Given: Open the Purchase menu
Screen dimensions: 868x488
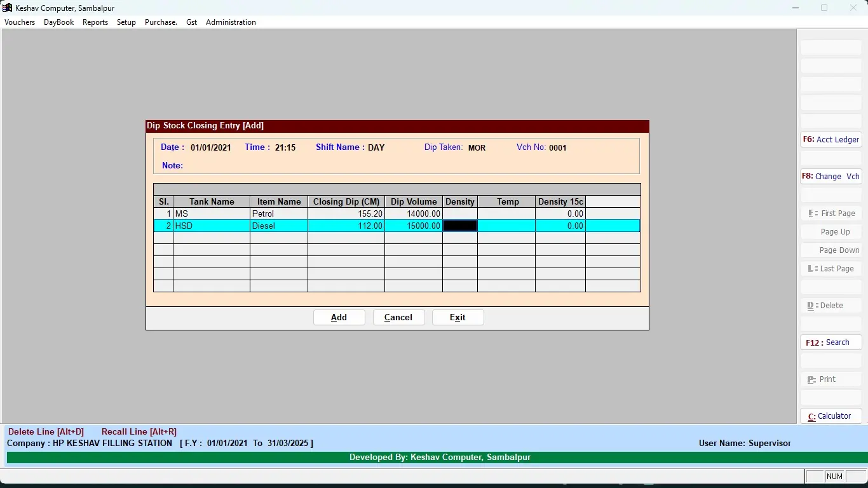Looking at the screenshot, I should pos(161,22).
